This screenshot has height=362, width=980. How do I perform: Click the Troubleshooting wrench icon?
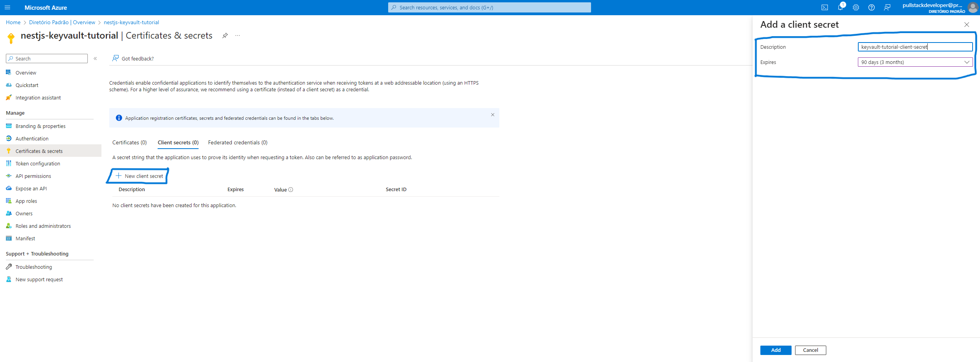tap(9, 267)
